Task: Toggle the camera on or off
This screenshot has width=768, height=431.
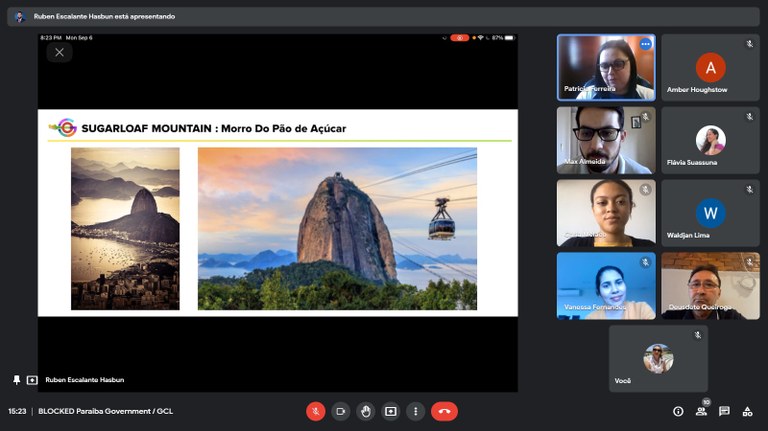Action: coord(341,411)
